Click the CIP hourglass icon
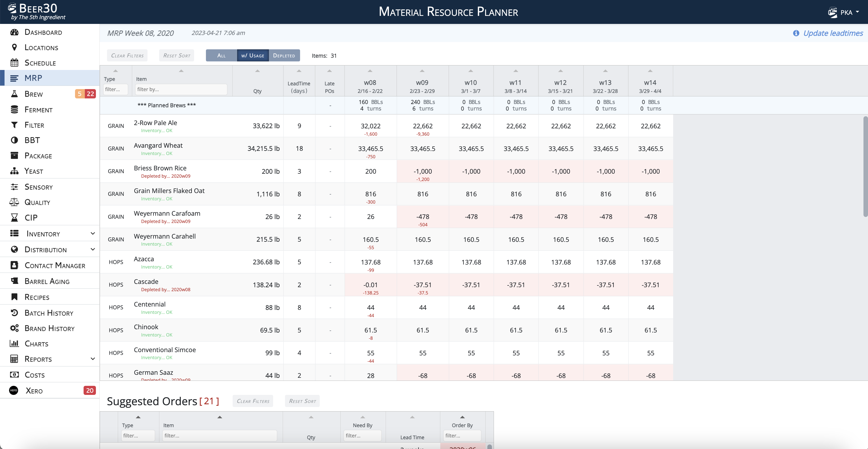868x449 pixels. 14,218
